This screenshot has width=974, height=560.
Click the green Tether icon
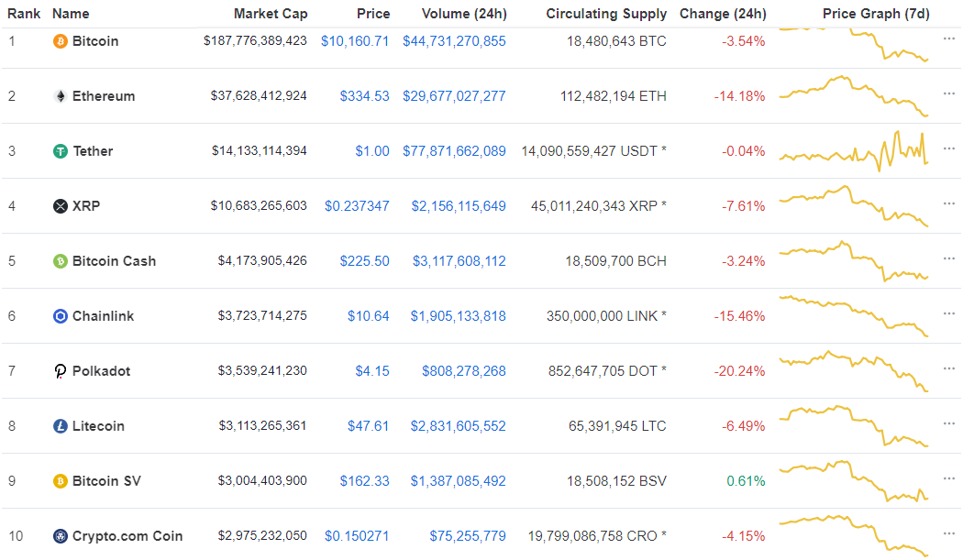point(61,151)
